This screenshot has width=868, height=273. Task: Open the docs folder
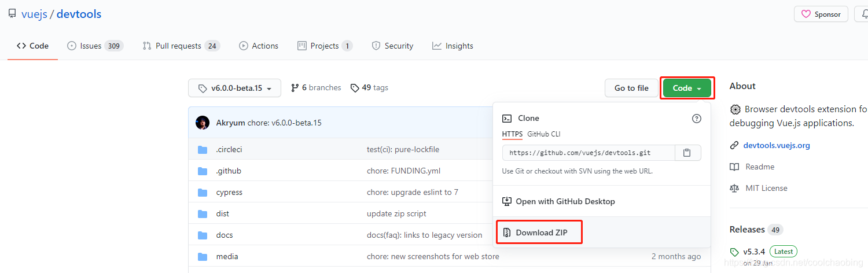pyautogui.click(x=225, y=235)
